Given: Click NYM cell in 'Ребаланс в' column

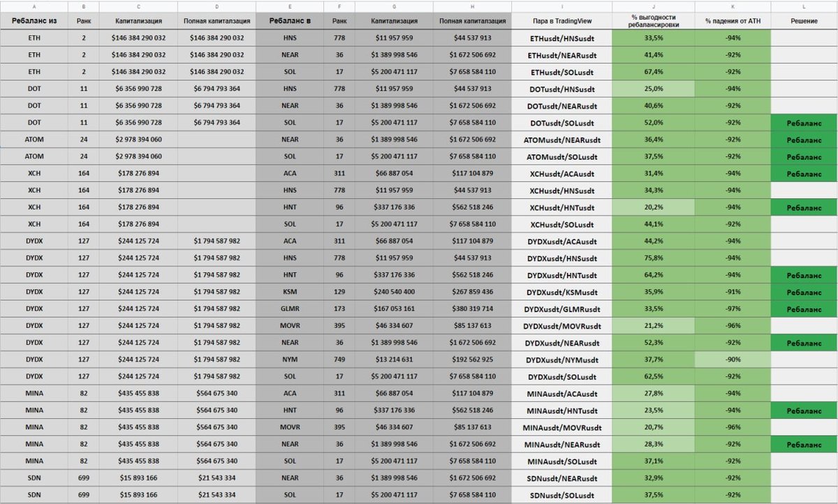Looking at the screenshot, I should tap(289, 360).
